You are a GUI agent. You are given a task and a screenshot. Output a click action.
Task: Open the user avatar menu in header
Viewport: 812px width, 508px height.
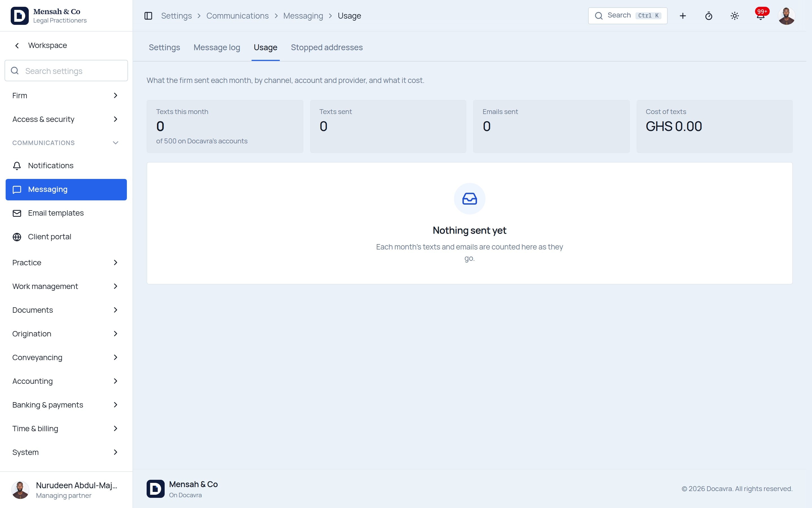click(786, 16)
